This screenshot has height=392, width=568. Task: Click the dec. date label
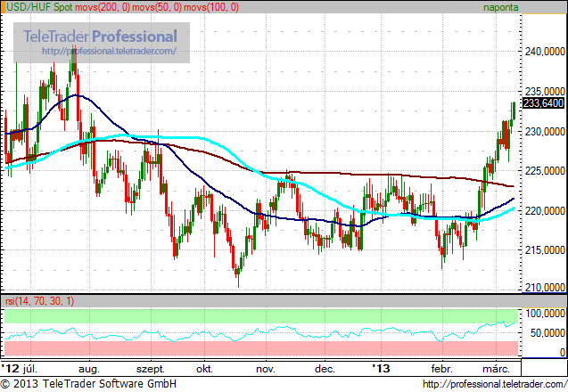tap(325, 369)
